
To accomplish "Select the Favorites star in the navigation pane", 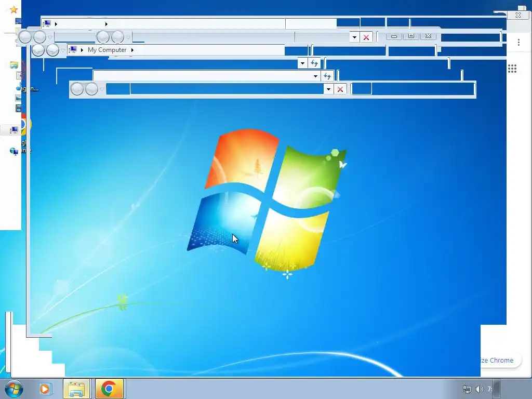I will [14, 9].
